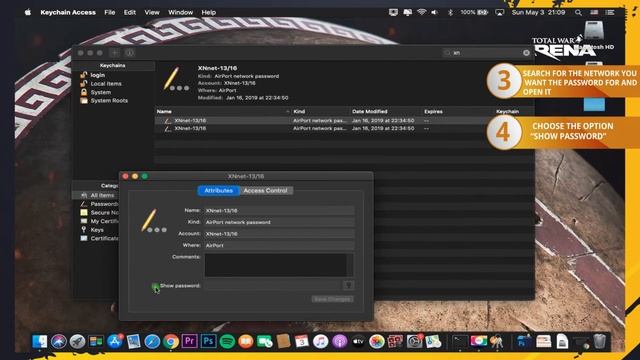Click the Name field in XNnet dialog

coord(279,211)
